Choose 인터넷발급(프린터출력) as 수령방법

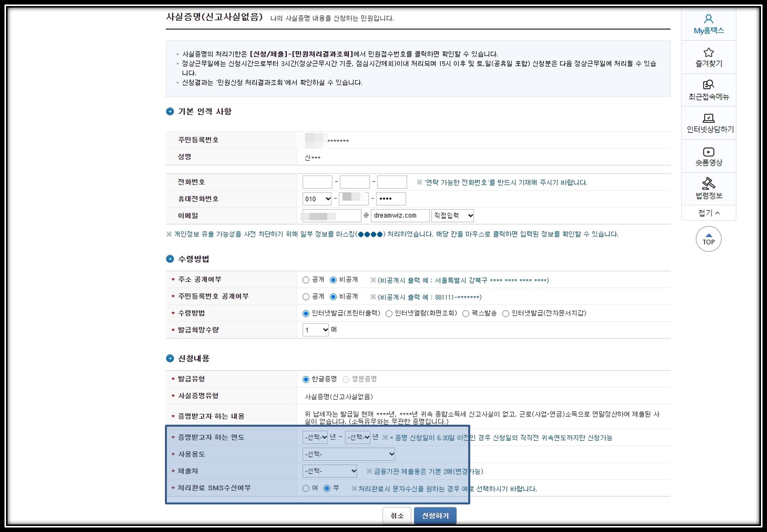point(306,313)
